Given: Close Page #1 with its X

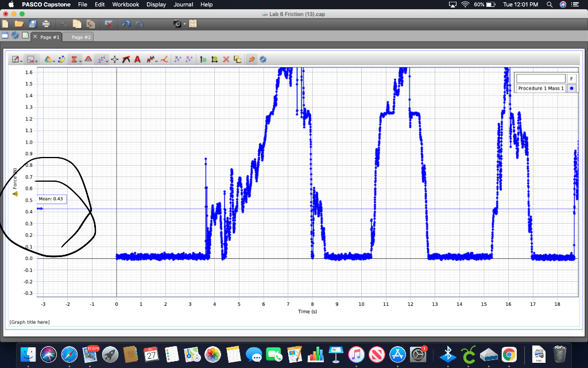Looking at the screenshot, I should 35,36.
